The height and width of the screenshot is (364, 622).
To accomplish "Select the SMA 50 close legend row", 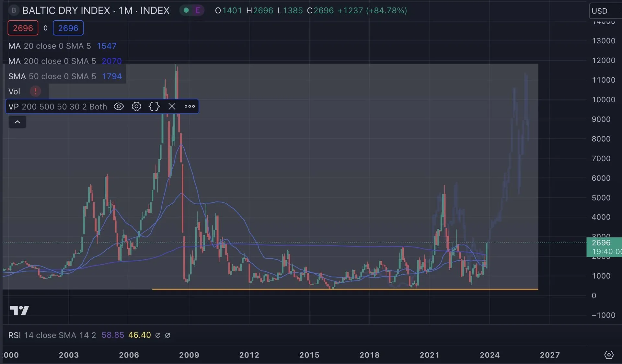I will 65,76.
